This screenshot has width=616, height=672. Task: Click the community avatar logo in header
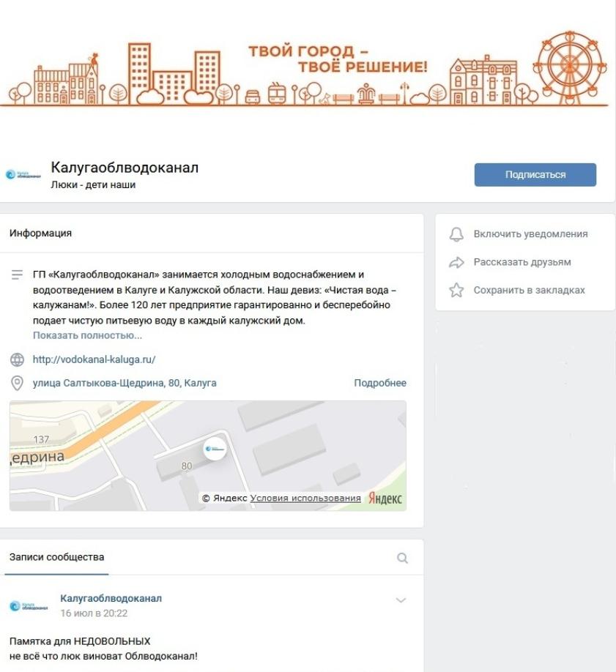coord(23,174)
